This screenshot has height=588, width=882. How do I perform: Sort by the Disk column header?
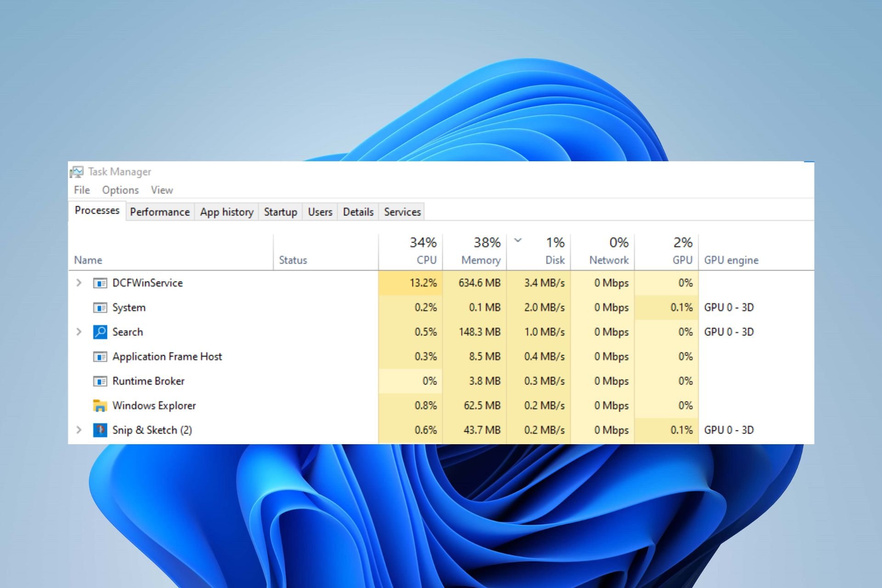pos(538,252)
